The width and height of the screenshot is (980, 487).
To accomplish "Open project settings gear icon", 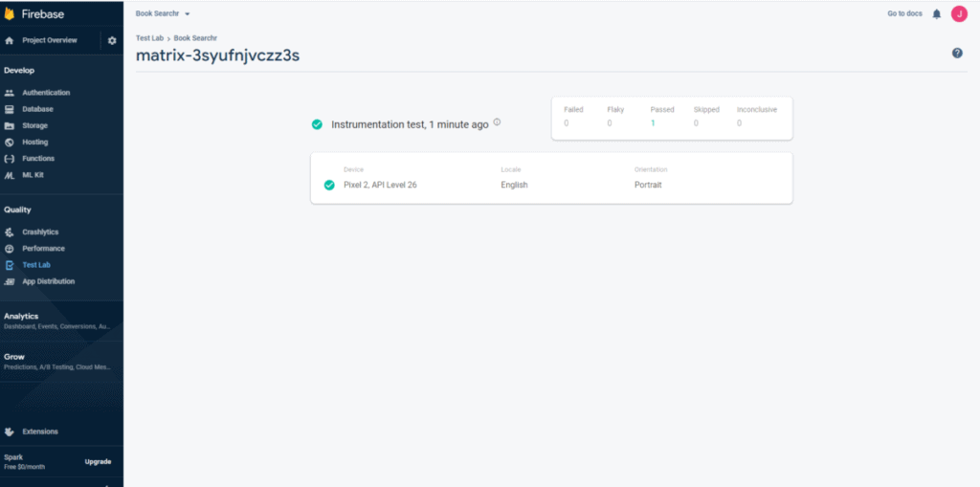I will pos(112,40).
